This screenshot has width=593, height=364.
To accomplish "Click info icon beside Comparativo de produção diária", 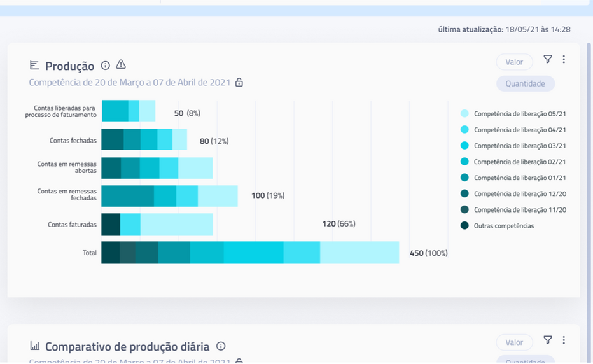I will point(221,346).
